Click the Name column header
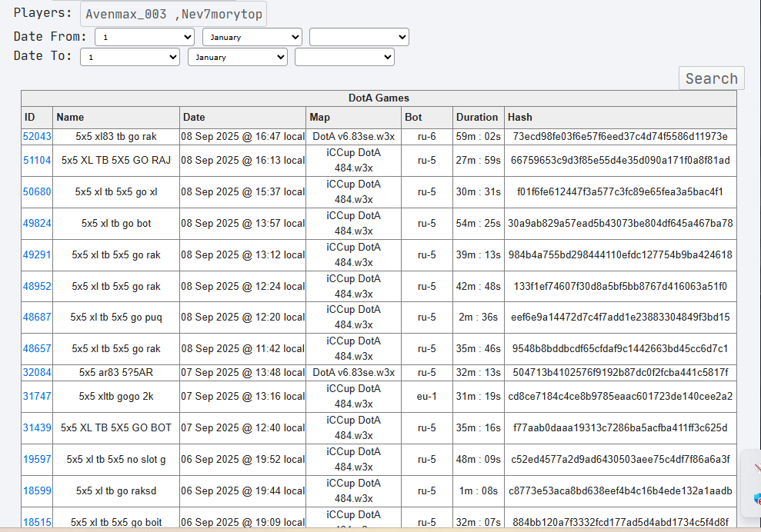Viewport: 761px width, 532px height. (x=116, y=118)
